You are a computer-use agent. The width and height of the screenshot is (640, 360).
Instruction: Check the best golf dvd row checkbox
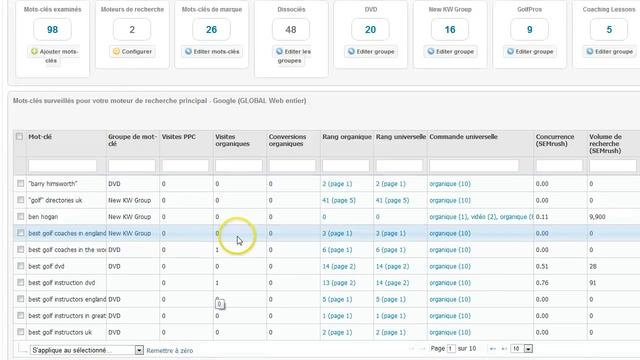[20, 266]
